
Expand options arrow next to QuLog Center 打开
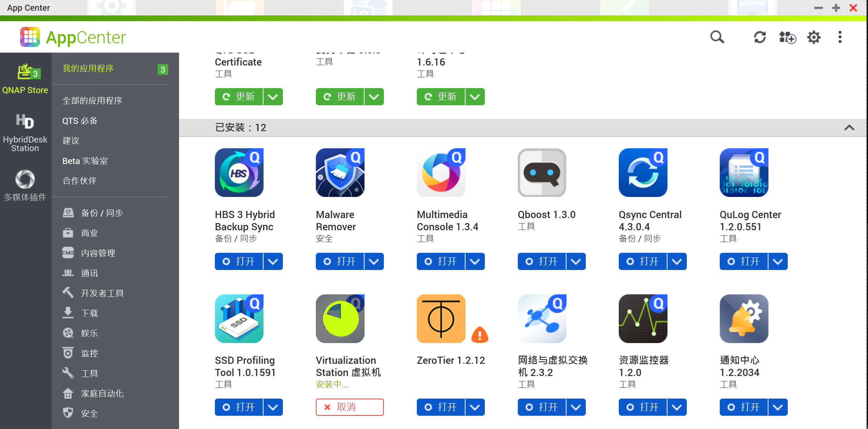tap(778, 261)
